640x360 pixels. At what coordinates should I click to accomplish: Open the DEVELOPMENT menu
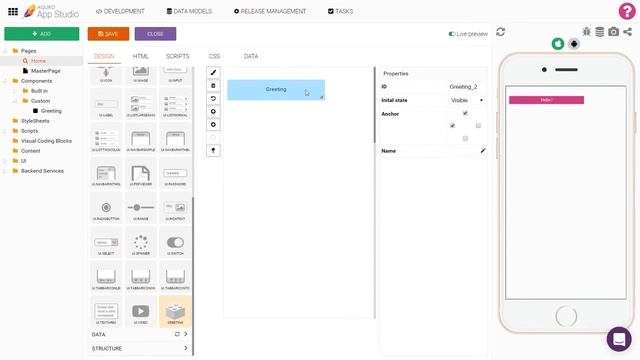[x=120, y=11]
